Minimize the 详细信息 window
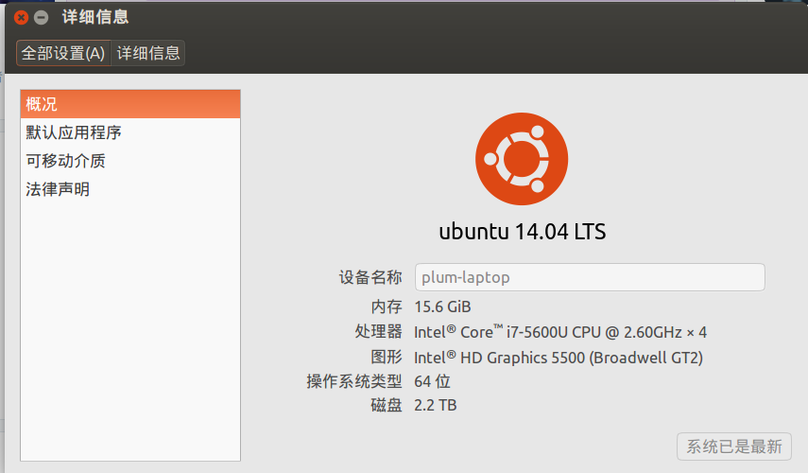The height and width of the screenshot is (473, 808). (x=41, y=18)
